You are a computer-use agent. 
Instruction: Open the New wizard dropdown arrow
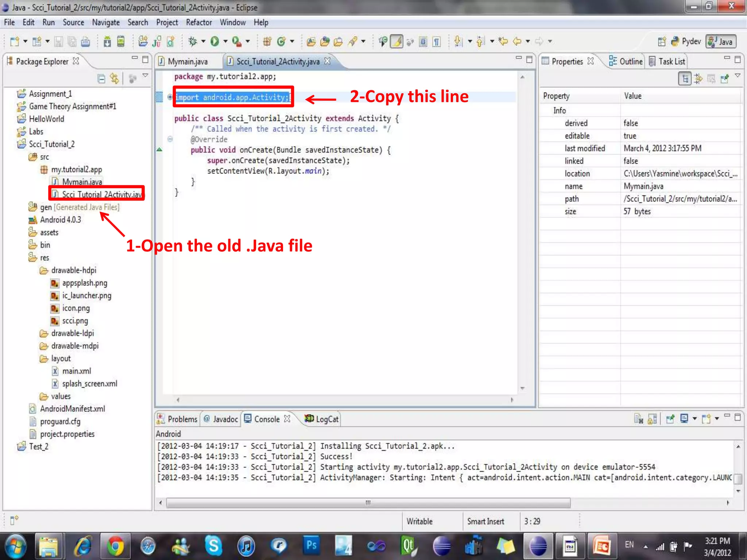(25, 42)
